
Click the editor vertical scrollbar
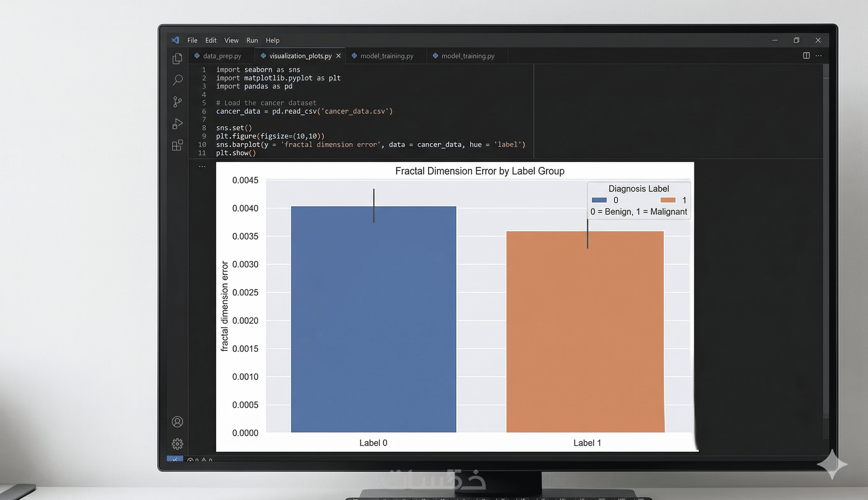point(826,240)
